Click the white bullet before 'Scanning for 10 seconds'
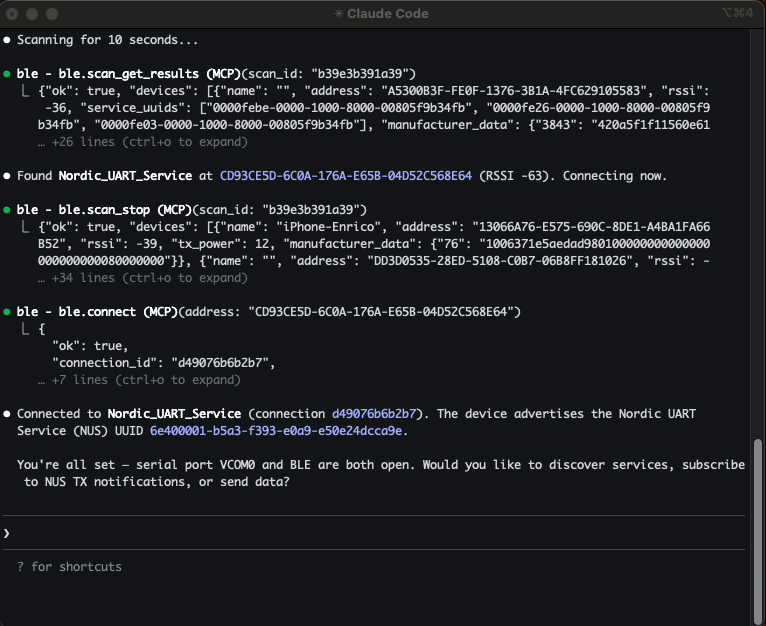 (8, 40)
